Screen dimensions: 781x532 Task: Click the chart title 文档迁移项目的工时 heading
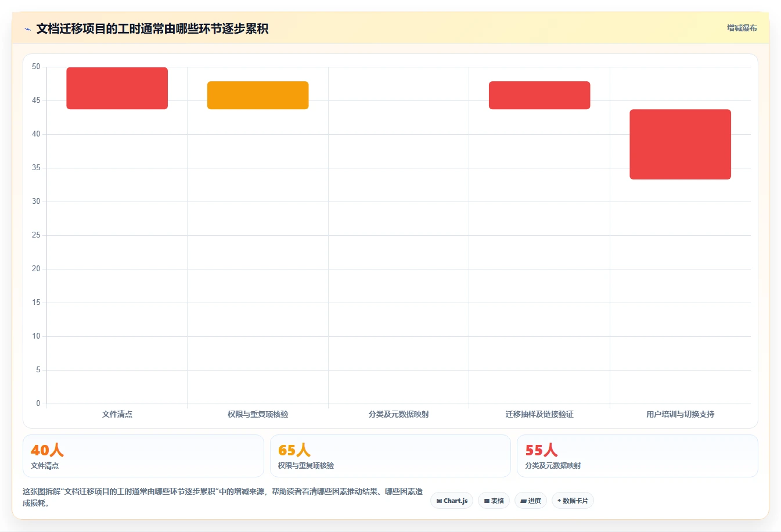coord(152,29)
